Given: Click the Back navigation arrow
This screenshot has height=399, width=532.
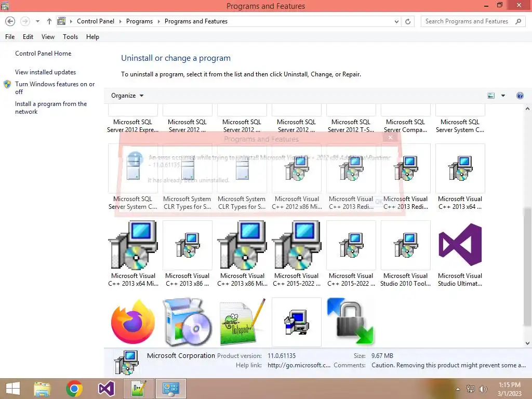Looking at the screenshot, I should [x=10, y=21].
